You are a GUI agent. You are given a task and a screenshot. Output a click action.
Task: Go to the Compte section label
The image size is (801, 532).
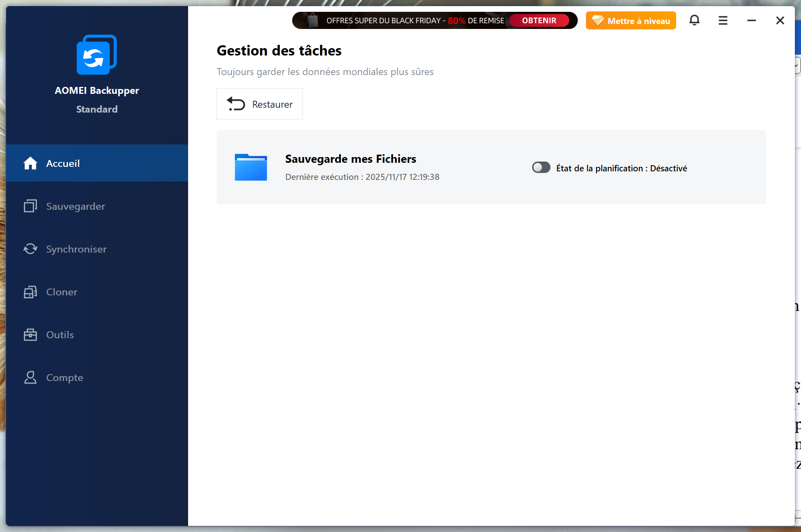64,377
